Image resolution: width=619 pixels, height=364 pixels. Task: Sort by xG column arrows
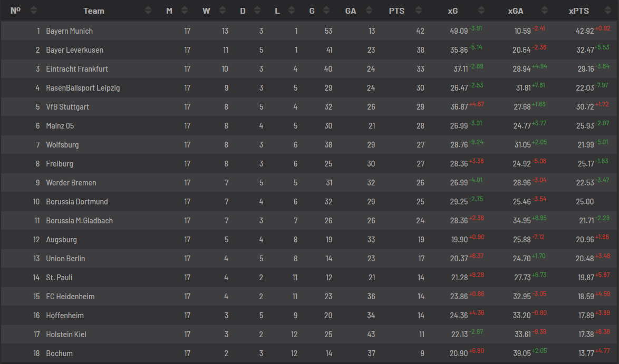481,11
